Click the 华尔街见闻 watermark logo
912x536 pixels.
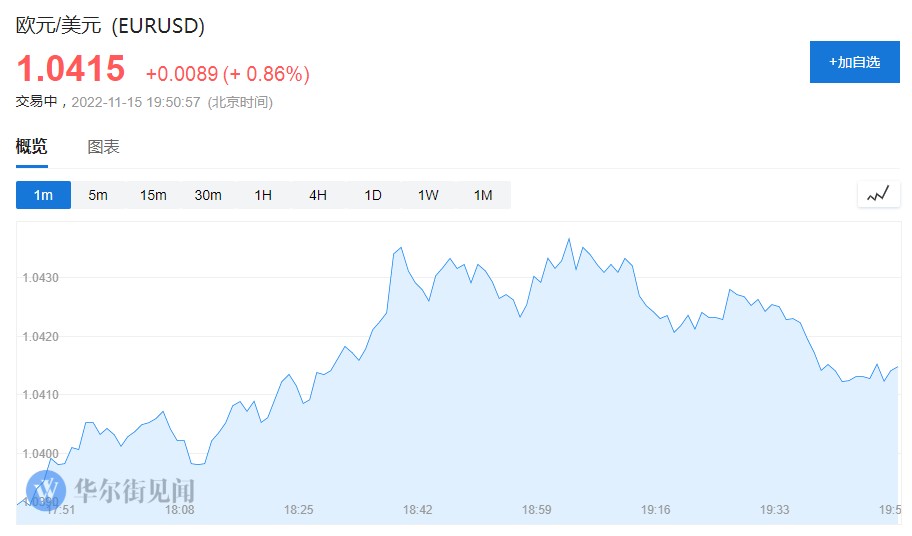111,490
